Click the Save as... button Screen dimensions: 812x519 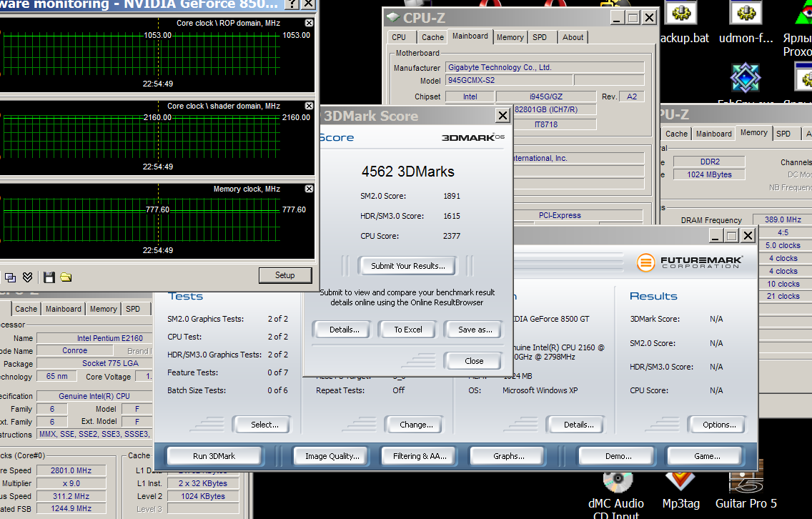tap(474, 330)
